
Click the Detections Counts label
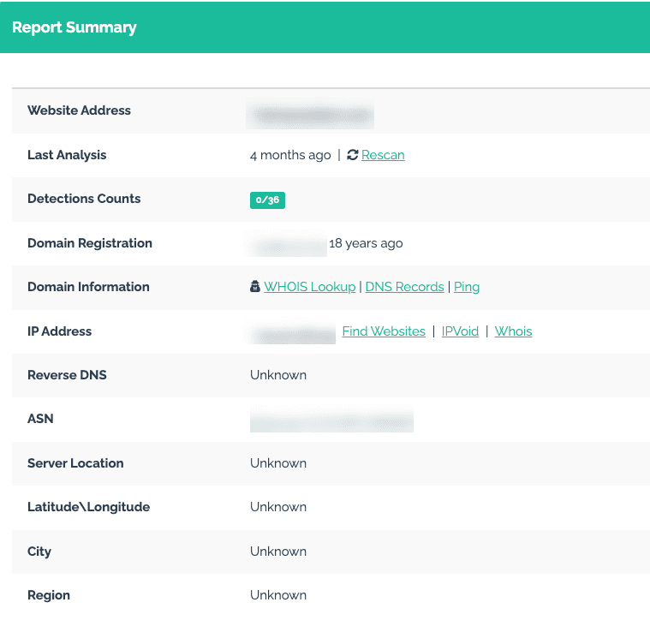point(84,199)
